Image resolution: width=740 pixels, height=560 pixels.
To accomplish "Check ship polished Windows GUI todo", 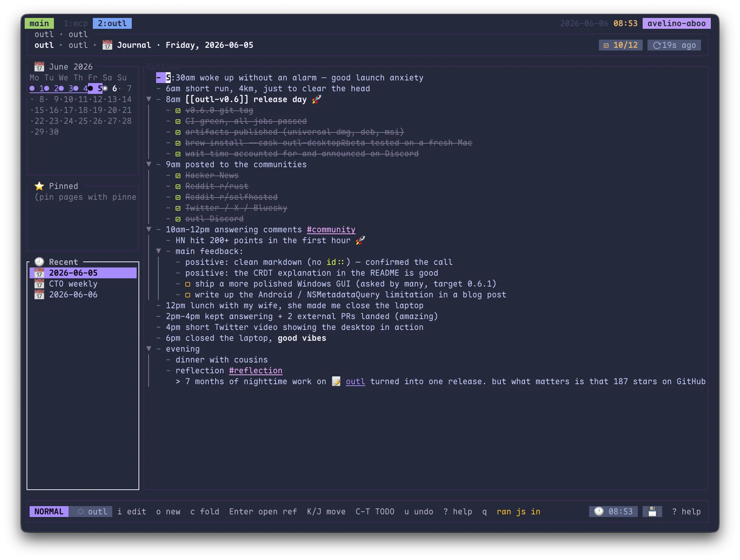I will 188,284.
